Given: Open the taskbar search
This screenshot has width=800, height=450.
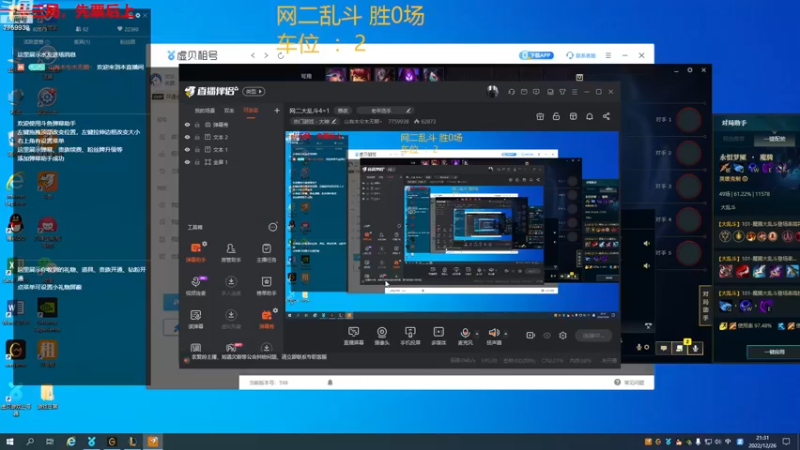Looking at the screenshot, I should pyautogui.click(x=30, y=441).
